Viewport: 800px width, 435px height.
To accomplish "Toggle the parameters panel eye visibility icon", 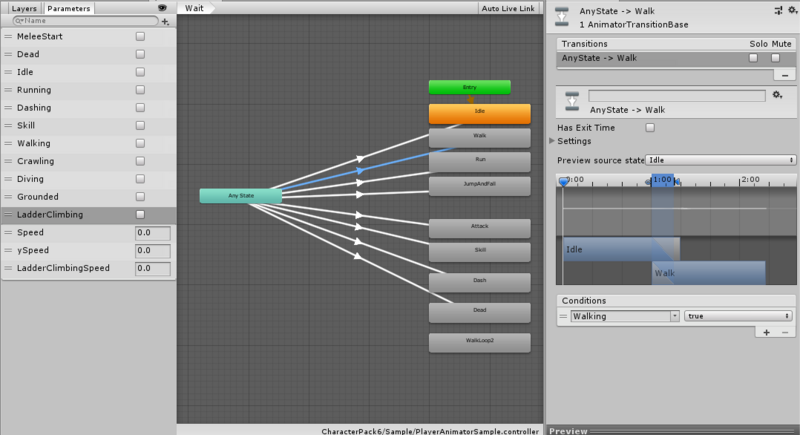I will point(162,8).
